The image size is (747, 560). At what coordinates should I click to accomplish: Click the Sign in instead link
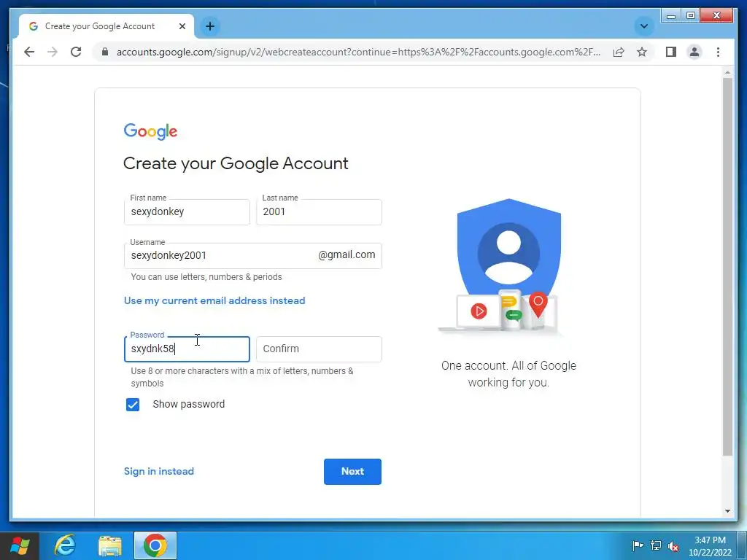click(158, 472)
